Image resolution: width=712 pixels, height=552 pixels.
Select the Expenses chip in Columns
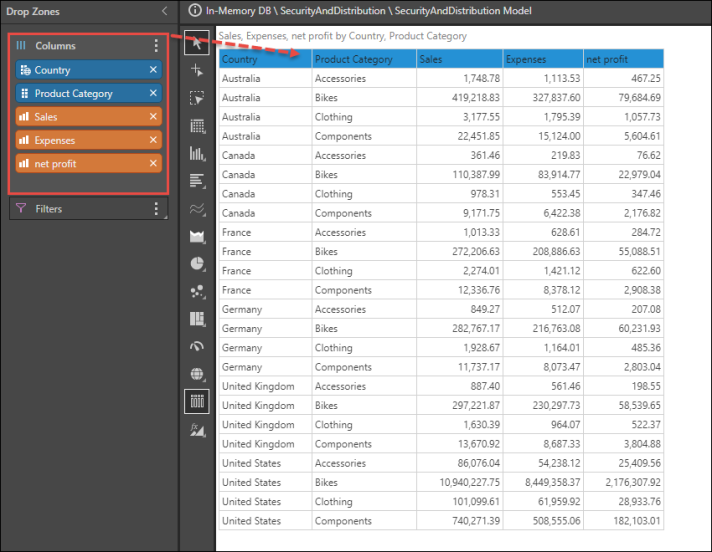[x=80, y=141]
